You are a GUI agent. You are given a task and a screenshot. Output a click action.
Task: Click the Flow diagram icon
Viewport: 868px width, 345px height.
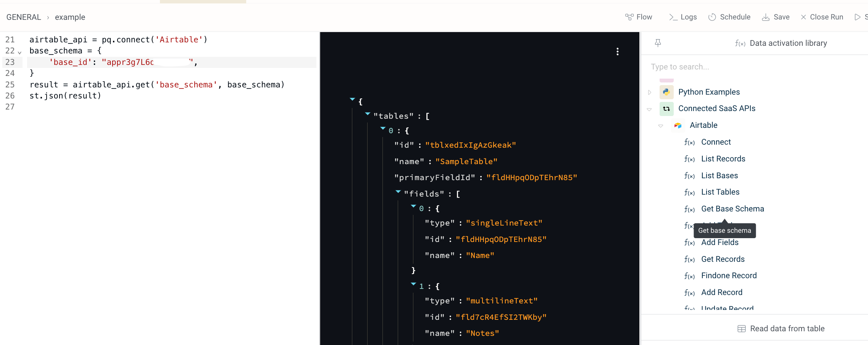629,17
